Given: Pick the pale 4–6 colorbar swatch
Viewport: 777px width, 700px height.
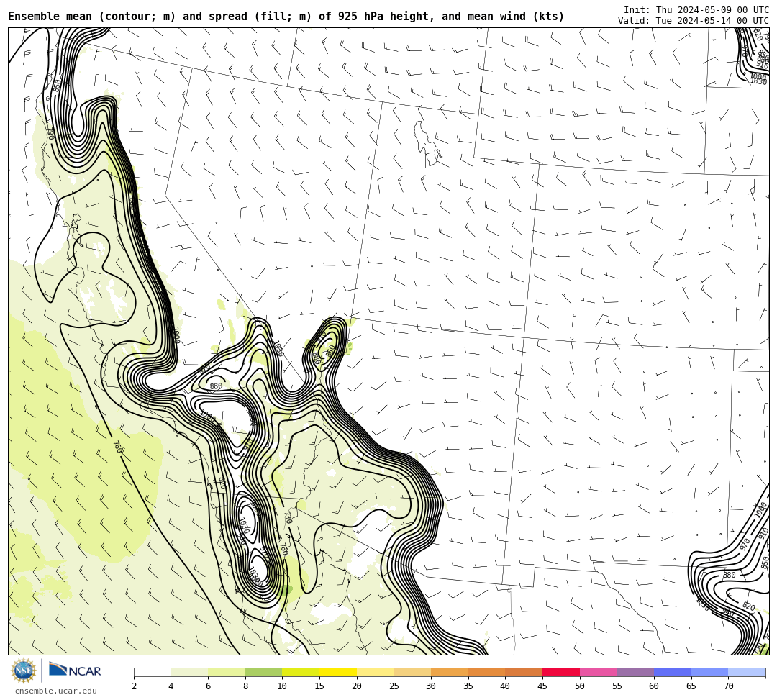Looking at the screenshot, I should pyautogui.click(x=189, y=672).
